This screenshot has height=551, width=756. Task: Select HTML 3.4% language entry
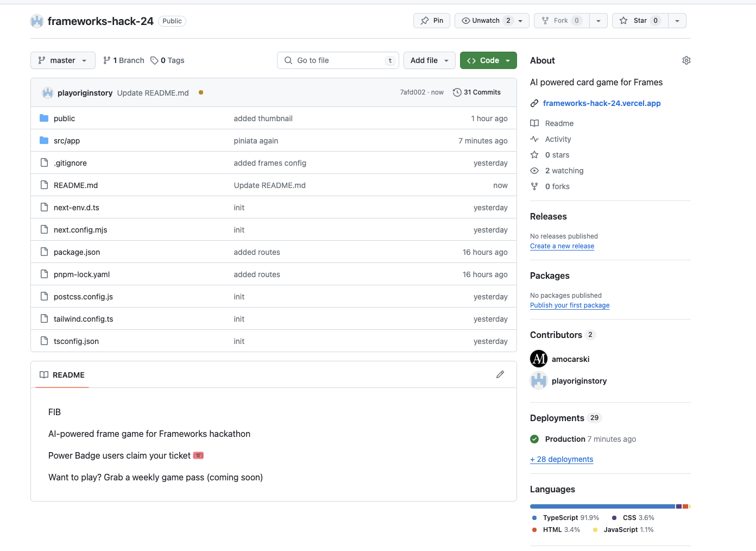click(556, 530)
